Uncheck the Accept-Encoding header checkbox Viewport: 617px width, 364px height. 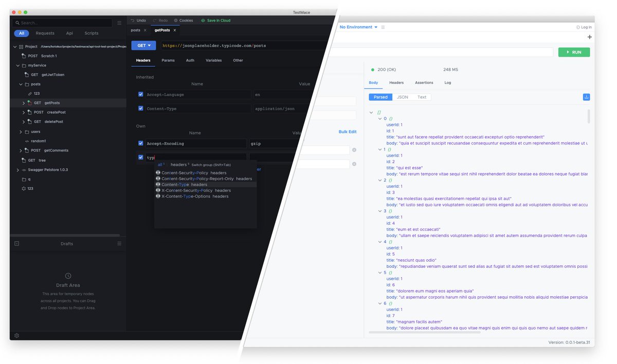coord(141,143)
